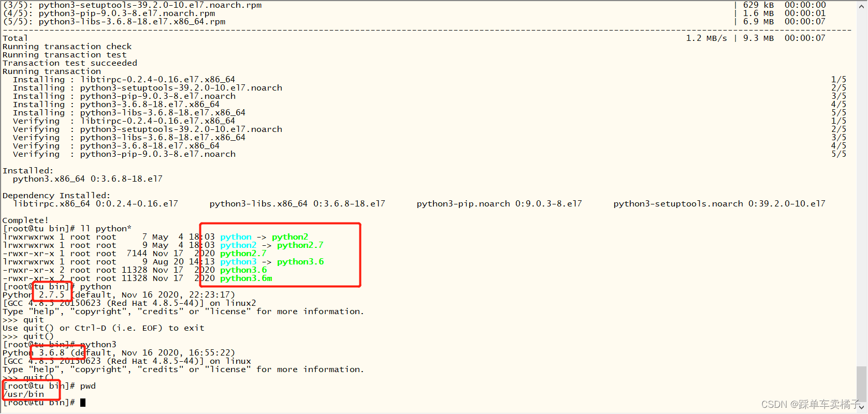The image size is (868, 414).
Task: Click the 'Verifying : libtirpc-0.2.4-0.16.el7.x86_64' line
Action: pyautogui.click(x=124, y=121)
